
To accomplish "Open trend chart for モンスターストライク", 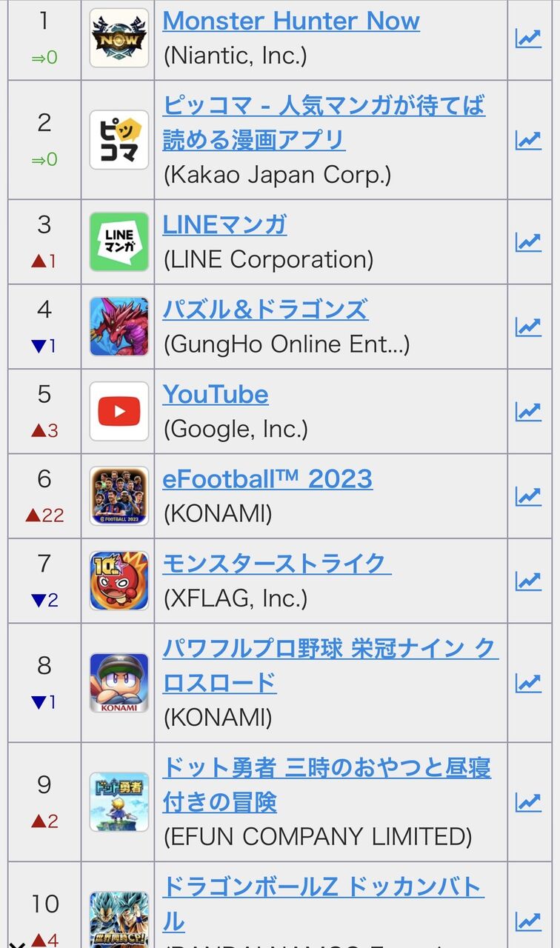I will coord(528,581).
